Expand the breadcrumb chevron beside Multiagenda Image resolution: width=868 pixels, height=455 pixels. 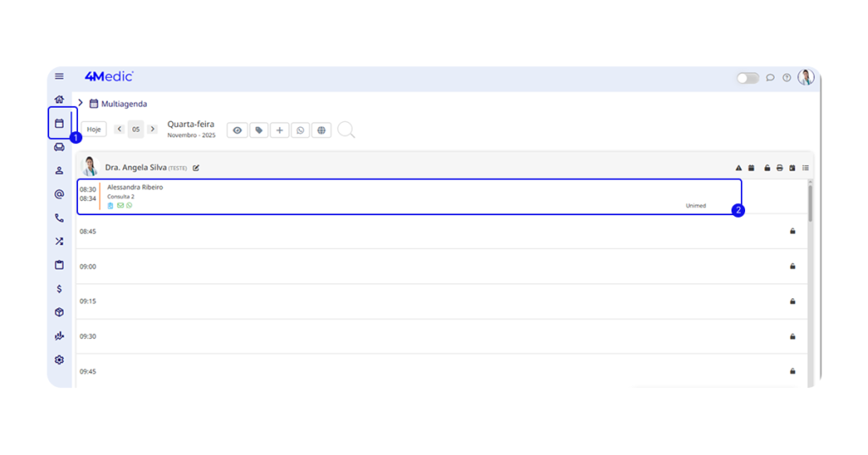pos(80,103)
